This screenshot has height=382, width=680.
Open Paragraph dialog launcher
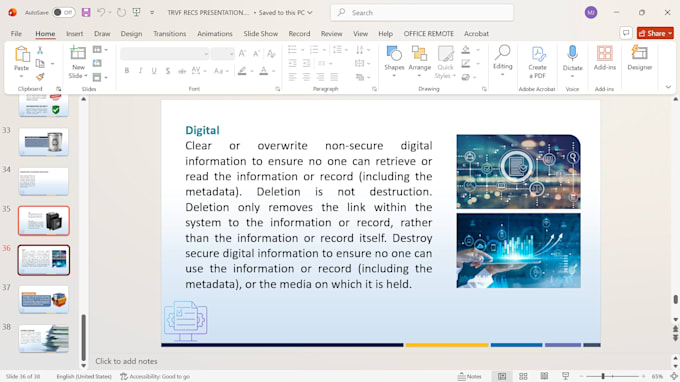tap(374, 89)
